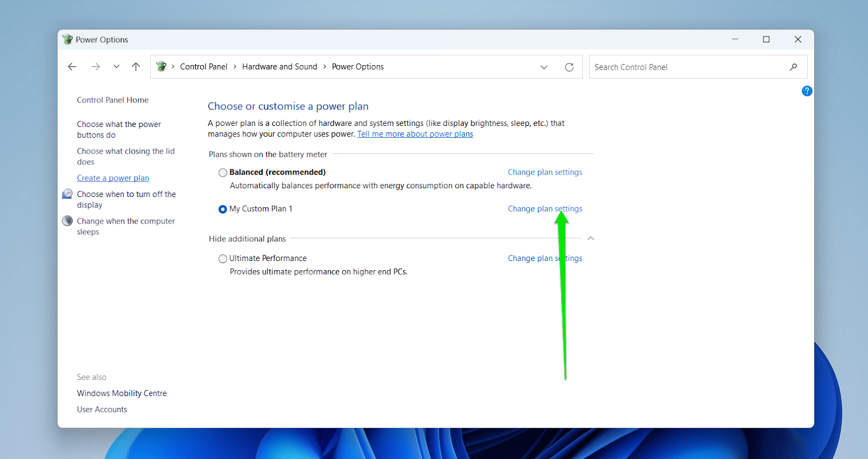Viewport: 868px width, 459px height.
Task: Click the computer sleeps moon icon
Action: pyautogui.click(x=67, y=221)
